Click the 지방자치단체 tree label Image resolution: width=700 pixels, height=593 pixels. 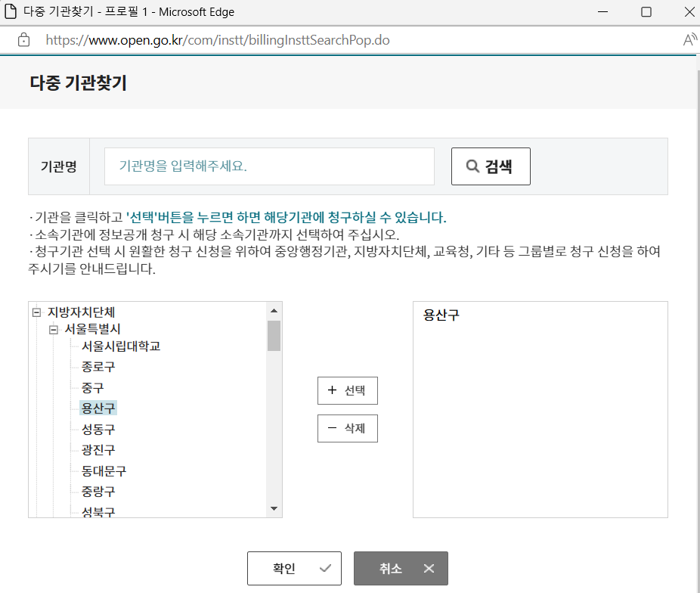click(81, 312)
